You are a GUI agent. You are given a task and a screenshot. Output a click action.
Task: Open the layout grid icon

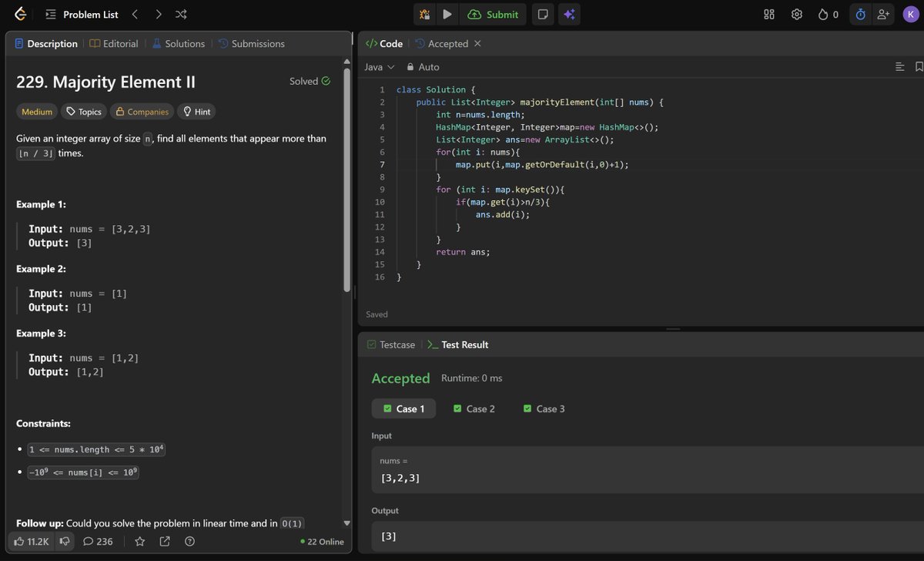tap(769, 14)
